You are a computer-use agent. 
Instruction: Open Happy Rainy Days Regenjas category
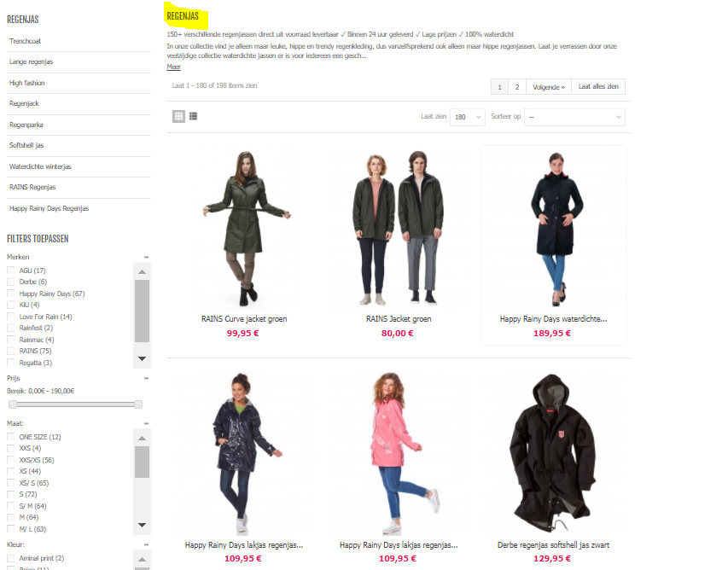coord(50,208)
